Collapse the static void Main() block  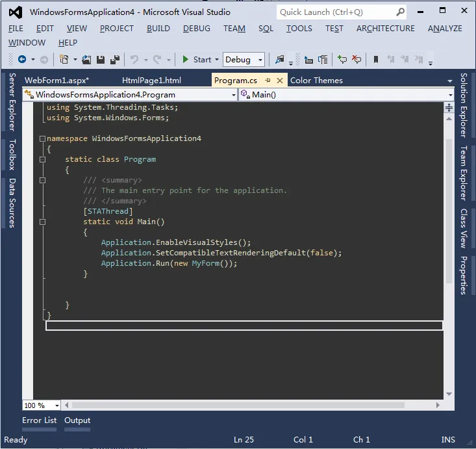tap(42, 222)
